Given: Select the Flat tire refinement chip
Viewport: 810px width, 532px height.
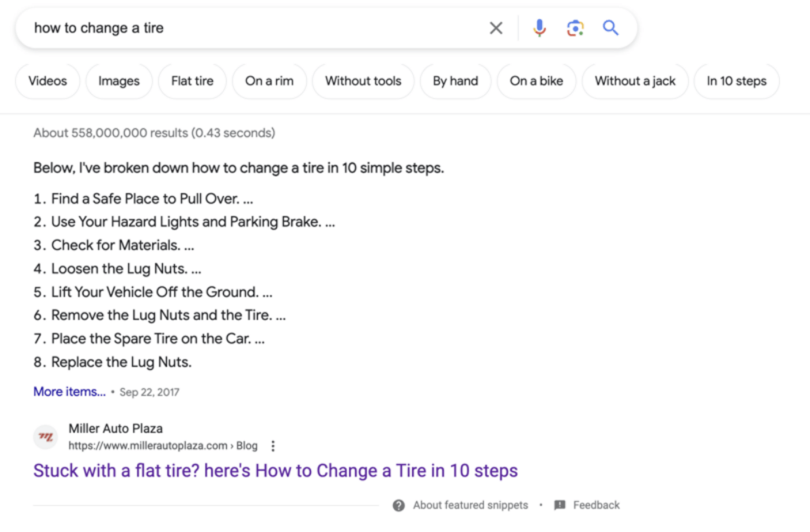Looking at the screenshot, I should coord(192,81).
